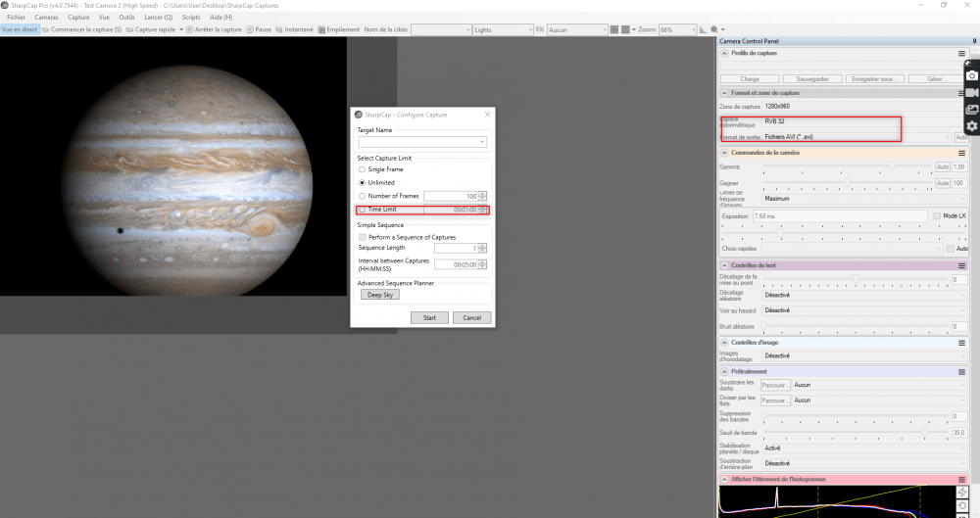The width and height of the screenshot is (980, 518).
Task: Open the Contrôles d'image menu icon
Action: (962, 343)
